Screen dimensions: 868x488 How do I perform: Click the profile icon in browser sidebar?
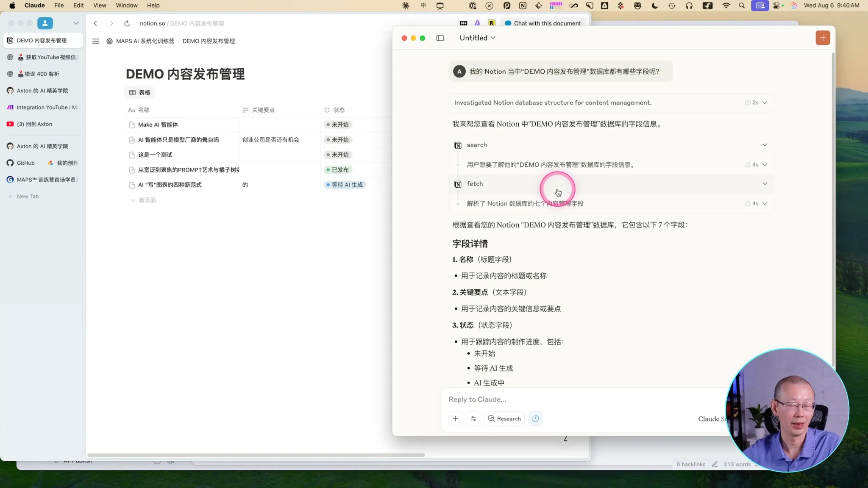45,23
